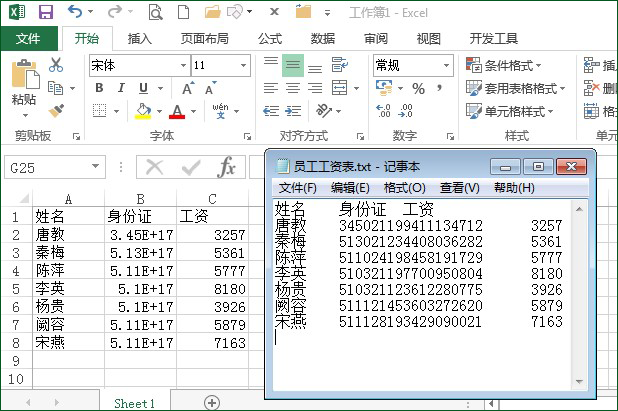Click the Paste clipboard icon
This screenshot has width=618, height=411.
(24, 74)
